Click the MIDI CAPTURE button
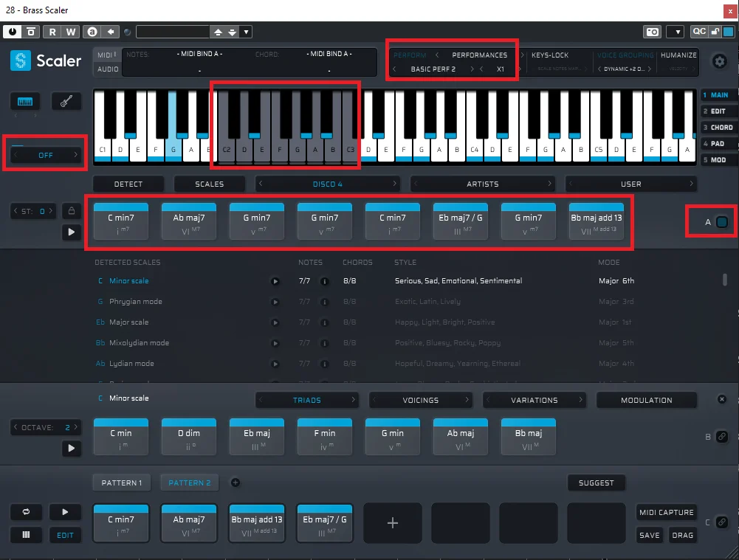739x560 pixels. (667, 512)
